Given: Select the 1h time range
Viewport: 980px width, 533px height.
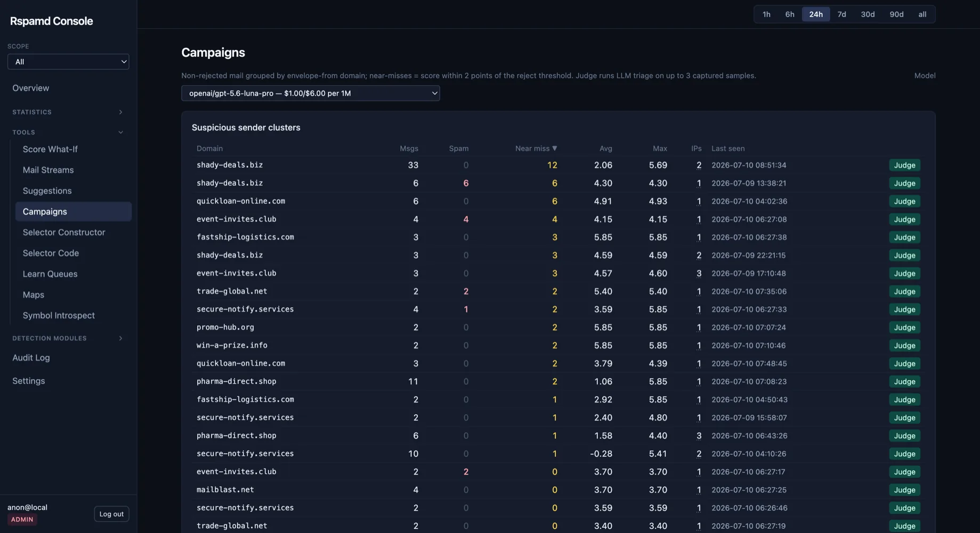Looking at the screenshot, I should [766, 14].
